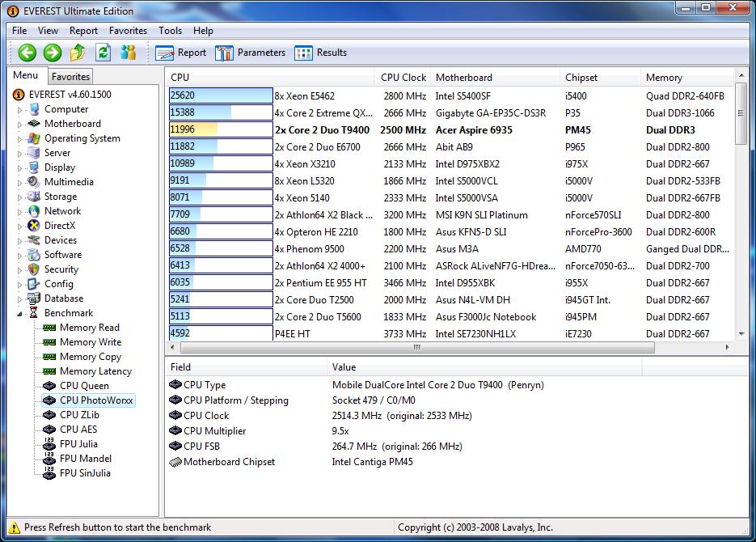Select CPU ZLib benchmark
The height and width of the screenshot is (542, 756).
pos(79,415)
